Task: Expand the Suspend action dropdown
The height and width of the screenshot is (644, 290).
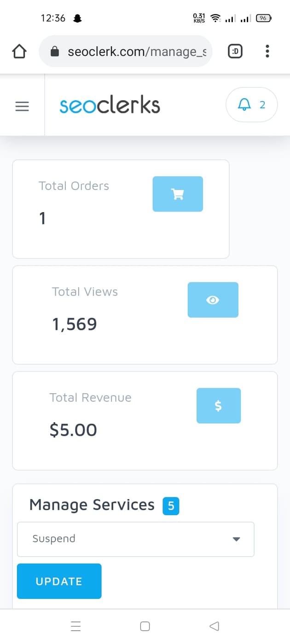Action: pos(135,539)
